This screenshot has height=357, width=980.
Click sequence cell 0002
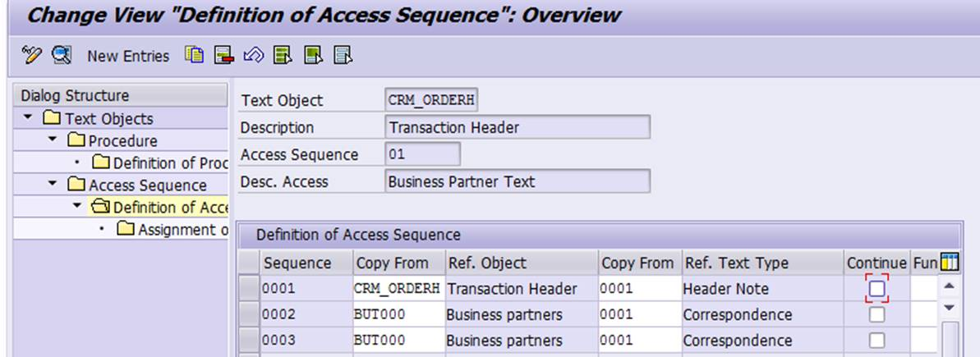pos(307,314)
